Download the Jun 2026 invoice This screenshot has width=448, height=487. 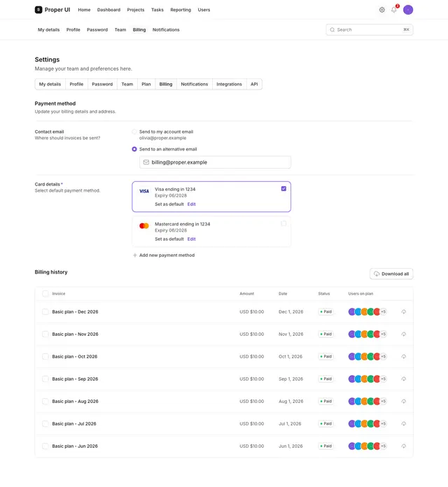point(404,446)
